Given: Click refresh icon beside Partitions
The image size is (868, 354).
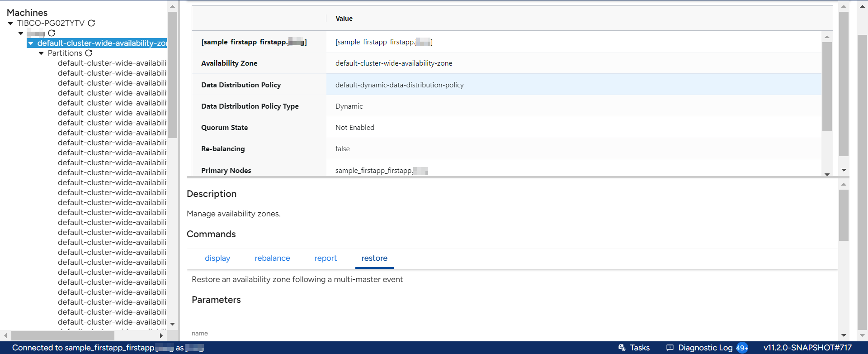Looking at the screenshot, I should click(89, 53).
